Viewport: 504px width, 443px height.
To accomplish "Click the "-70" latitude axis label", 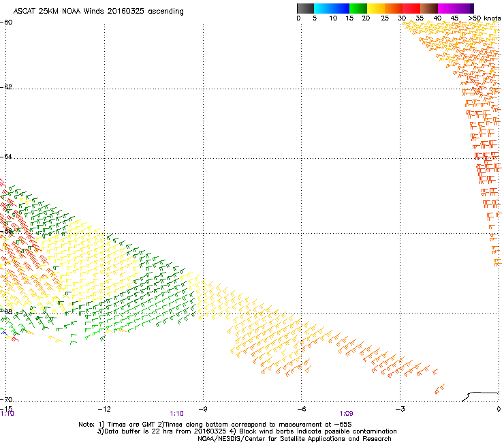I will click(x=6, y=399).
